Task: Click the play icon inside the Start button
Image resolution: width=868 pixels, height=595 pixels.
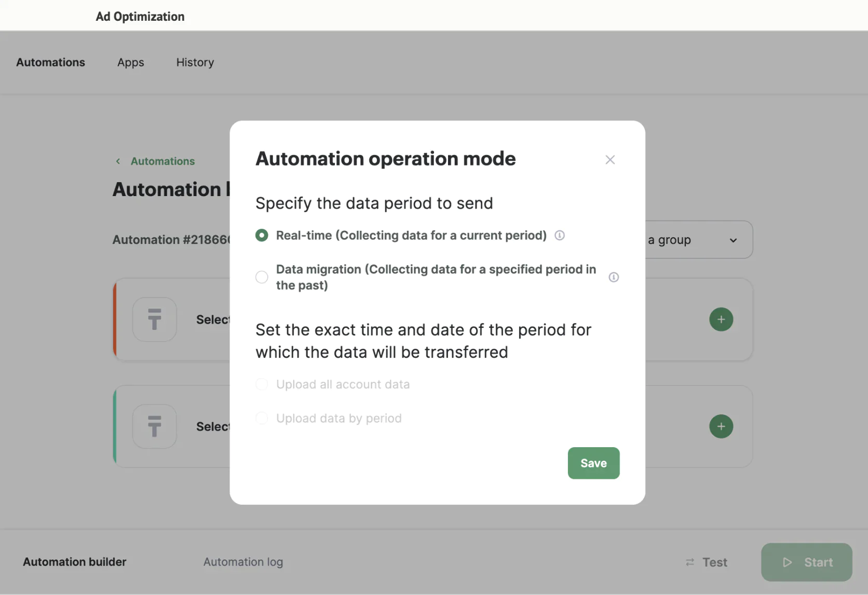Action: tap(787, 562)
